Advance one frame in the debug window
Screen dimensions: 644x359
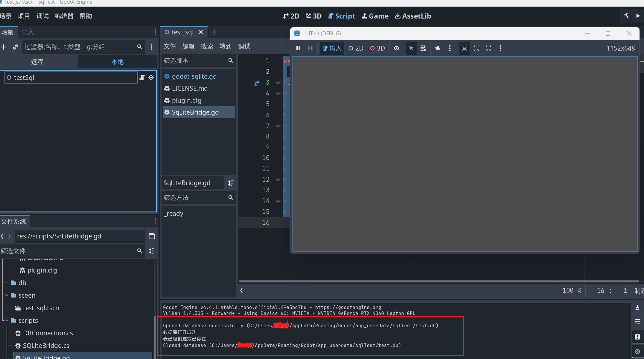pyautogui.click(x=310, y=48)
